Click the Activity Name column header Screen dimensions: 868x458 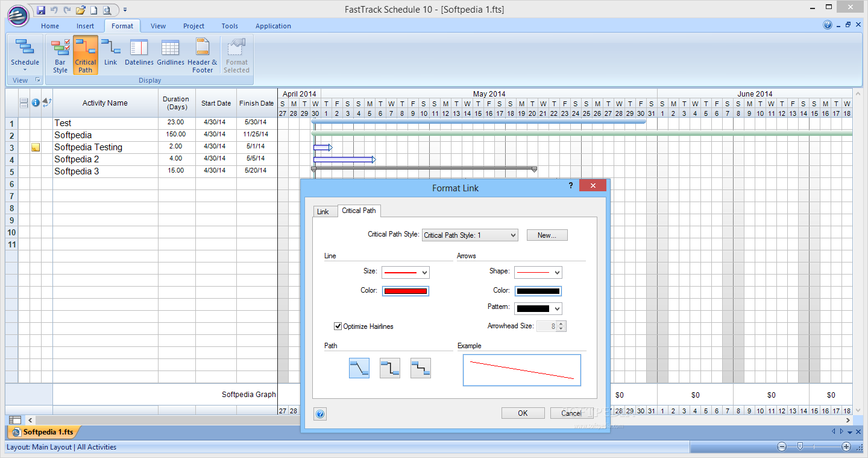point(105,103)
